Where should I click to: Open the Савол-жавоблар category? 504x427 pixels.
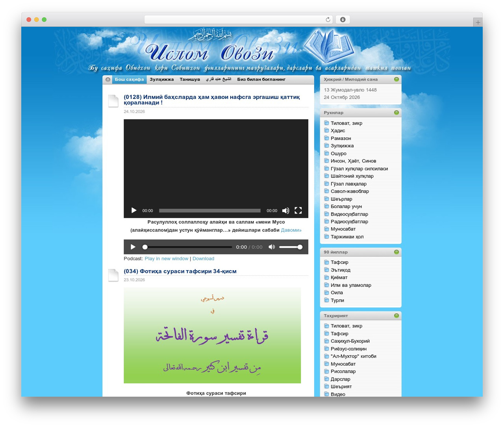(350, 191)
